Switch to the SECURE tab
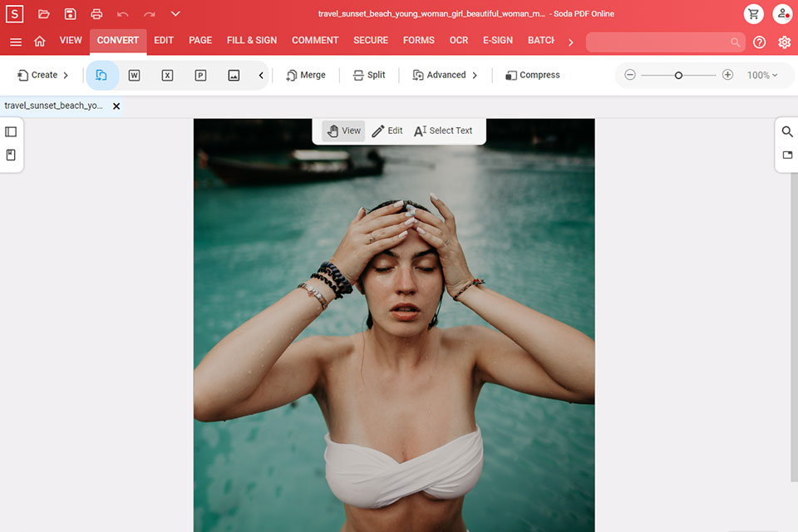Viewport: 798px width, 532px height. click(371, 40)
